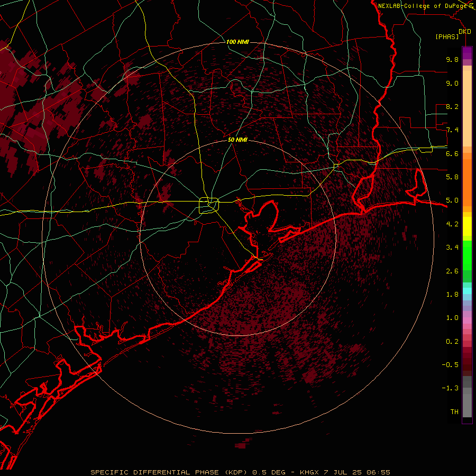This screenshot has height=476, width=476.
Task: Click the 50 NMI range ring label
Action: [x=237, y=140]
